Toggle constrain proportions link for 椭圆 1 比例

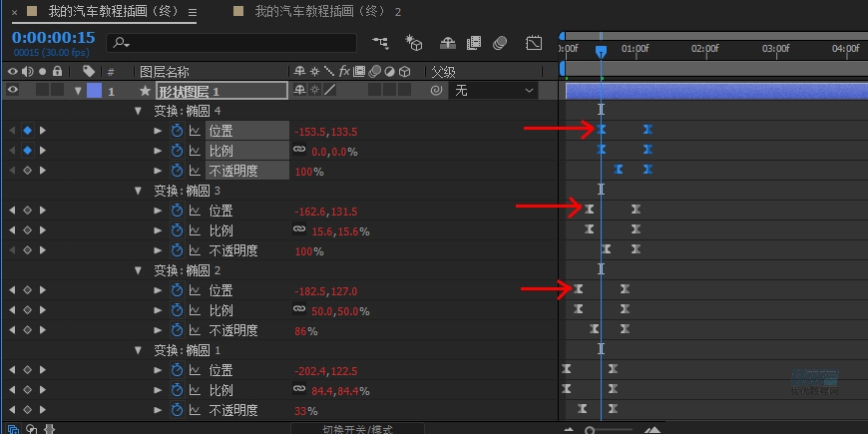(299, 389)
